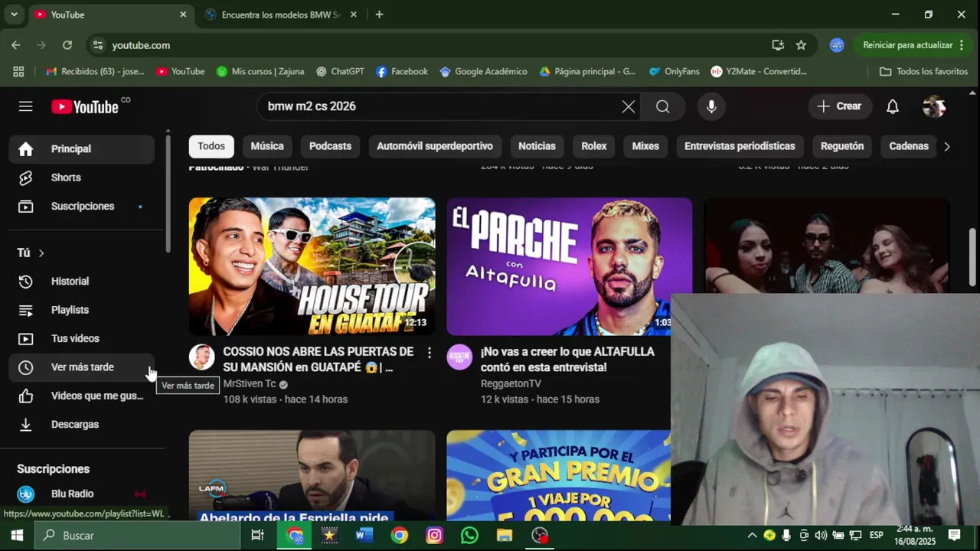Select the Todos filter chip
Viewport: 980px width, 551px height.
211,146
